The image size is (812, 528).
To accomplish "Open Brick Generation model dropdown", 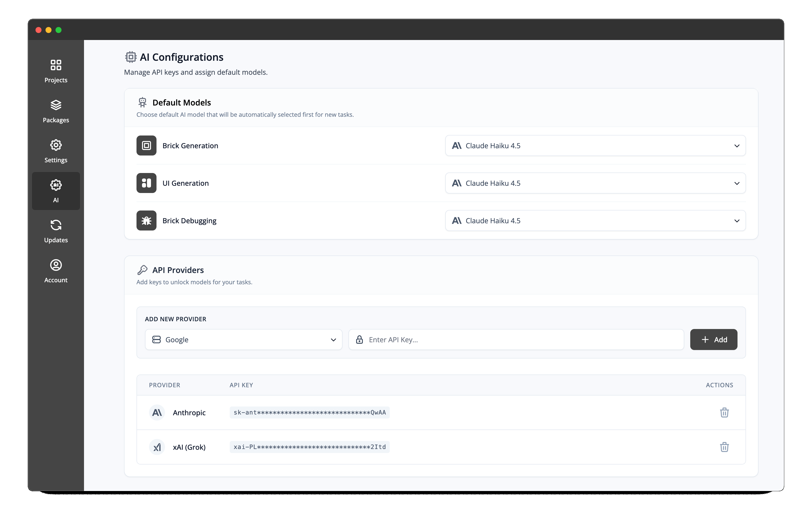I will [x=595, y=146].
